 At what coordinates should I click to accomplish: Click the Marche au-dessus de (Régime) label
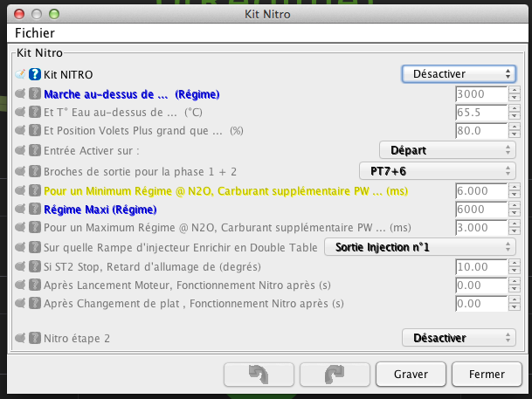132,94
